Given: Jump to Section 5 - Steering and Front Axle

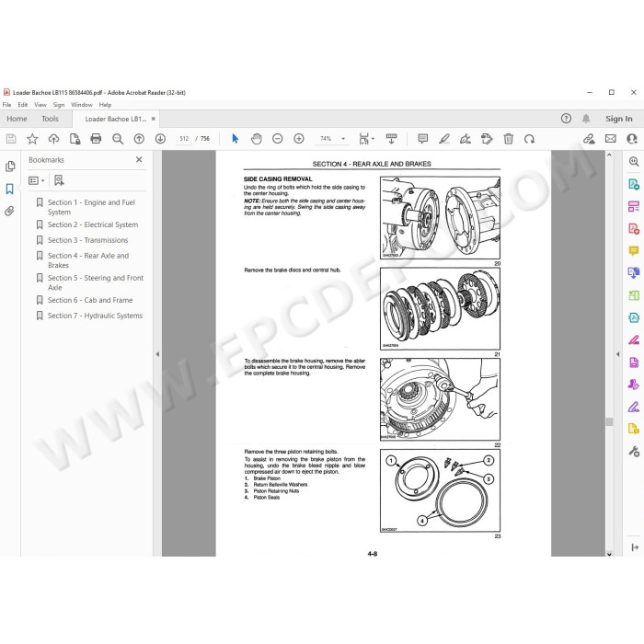Looking at the screenshot, I should coord(96,282).
